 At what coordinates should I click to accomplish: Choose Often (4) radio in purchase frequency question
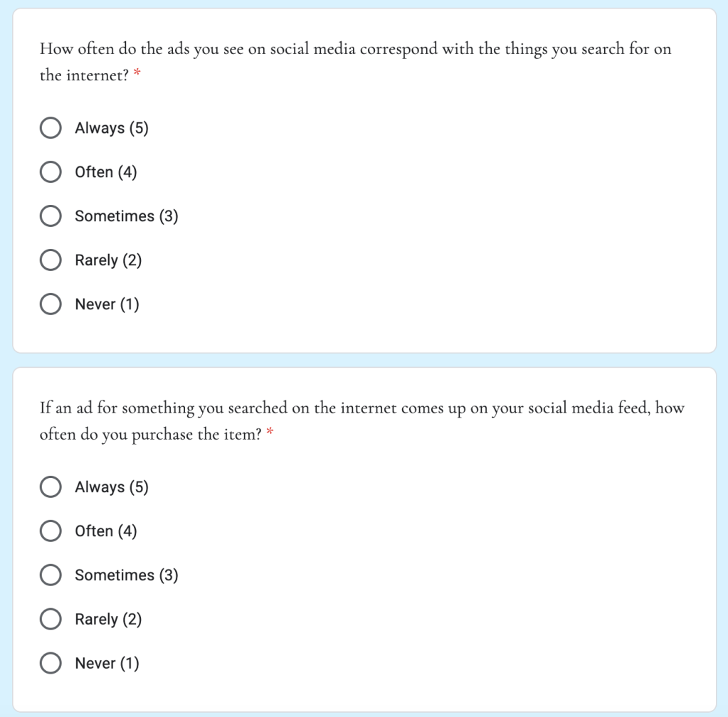51,532
